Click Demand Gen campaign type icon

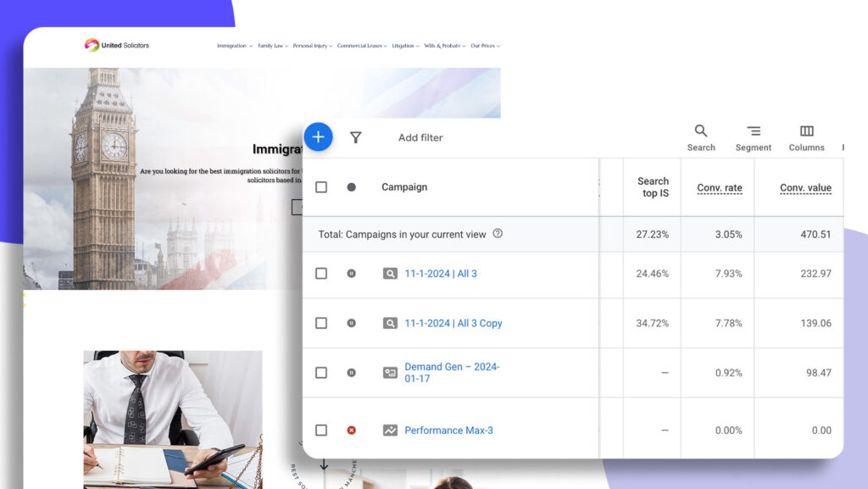click(x=390, y=372)
